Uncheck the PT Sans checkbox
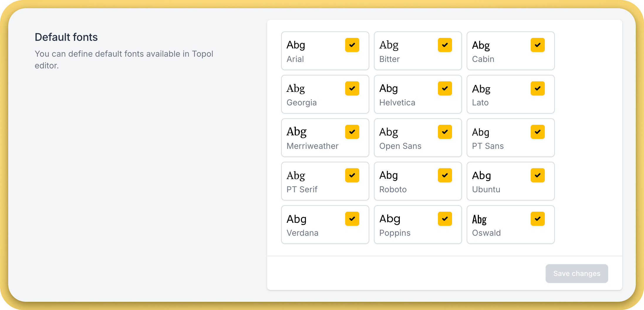Screen dimensions: 644x310 [x=537, y=132]
